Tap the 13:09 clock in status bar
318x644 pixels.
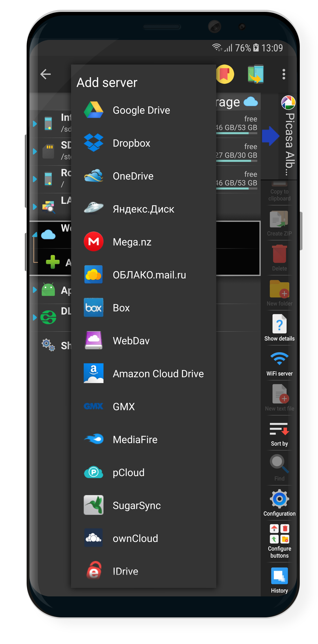272,48
